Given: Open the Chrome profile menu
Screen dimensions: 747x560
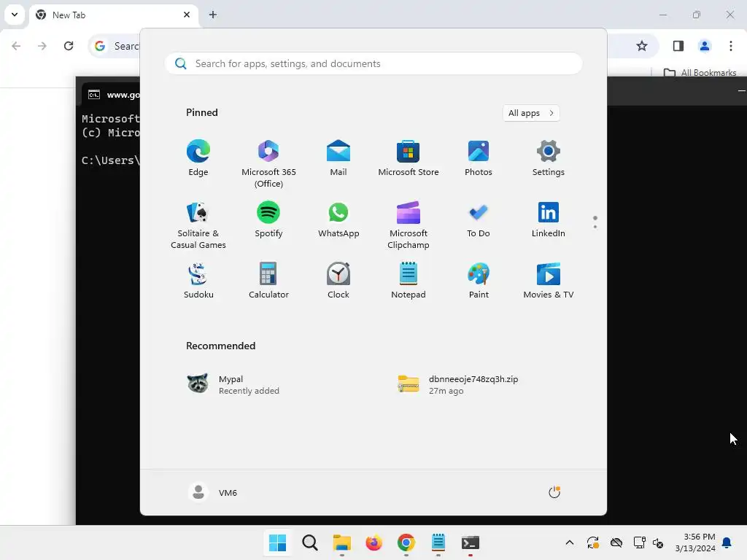Looking at the screenshot, I should coord(705,46).
